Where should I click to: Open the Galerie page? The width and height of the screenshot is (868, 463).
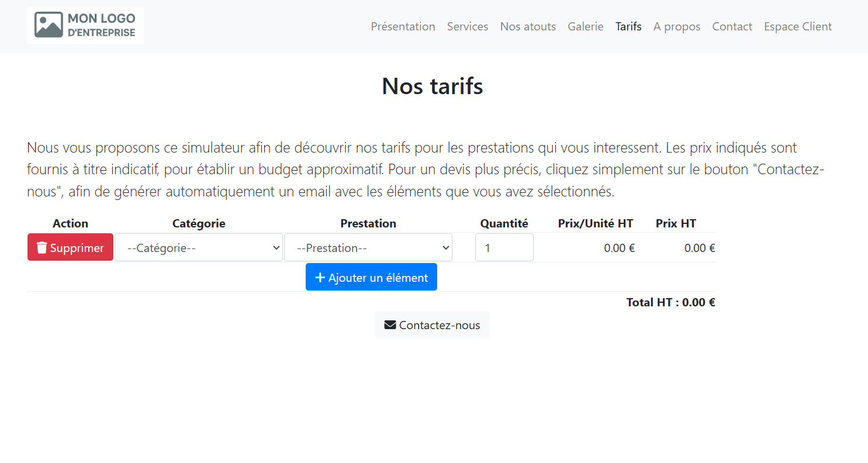pyautogui.click(x=585, y=26)
